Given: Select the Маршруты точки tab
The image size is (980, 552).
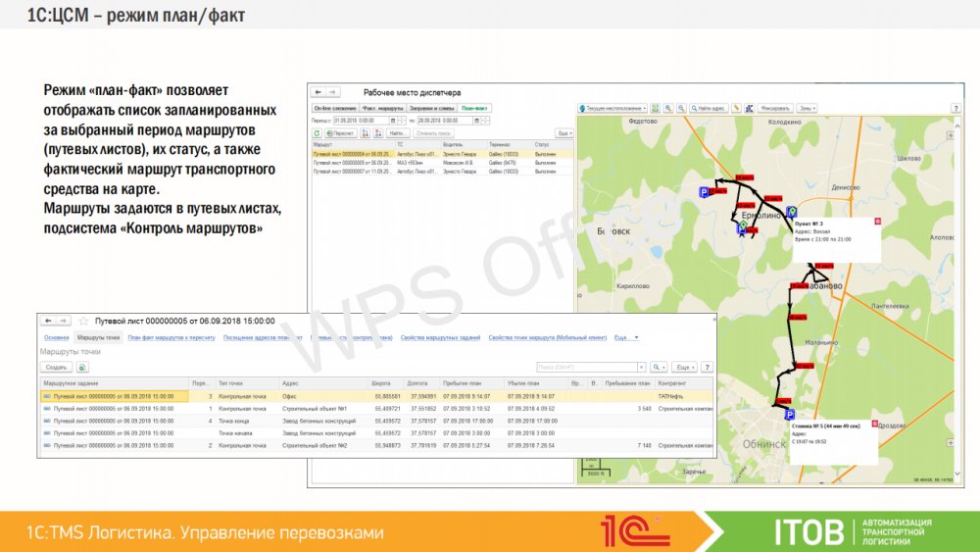Looking at the screenshot, I should (98, 337).
